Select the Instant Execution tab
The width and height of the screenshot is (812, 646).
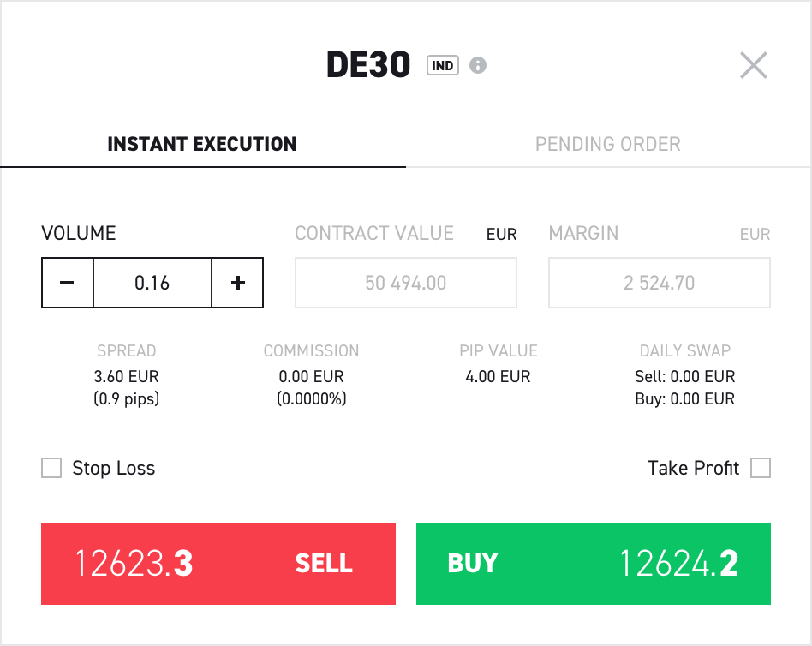coord(202,144)
